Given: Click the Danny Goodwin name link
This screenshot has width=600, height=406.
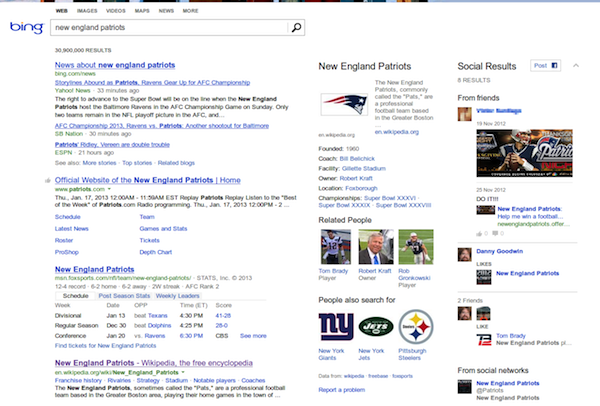Looking at the screenshot, I should pyautogui.click(x=500, y=251).
